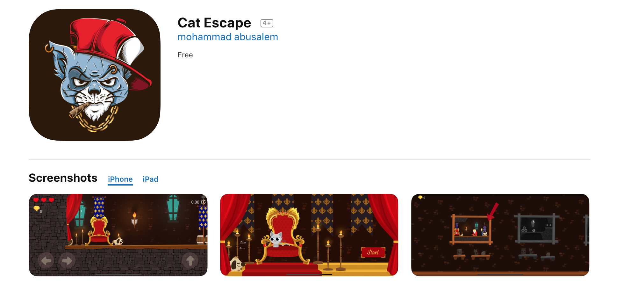Viewport: 644px width, 285px height.
Task: Click the red Start button in second screenshot
Action: pos(373,252)
